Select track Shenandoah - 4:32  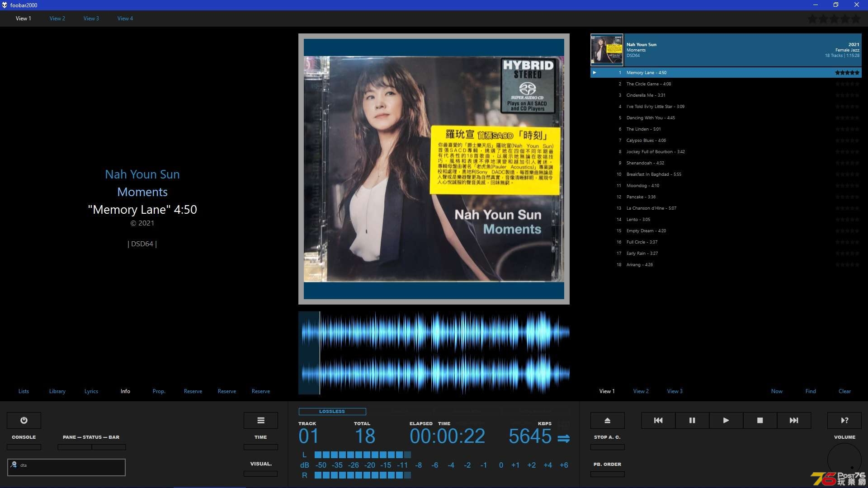726,163
